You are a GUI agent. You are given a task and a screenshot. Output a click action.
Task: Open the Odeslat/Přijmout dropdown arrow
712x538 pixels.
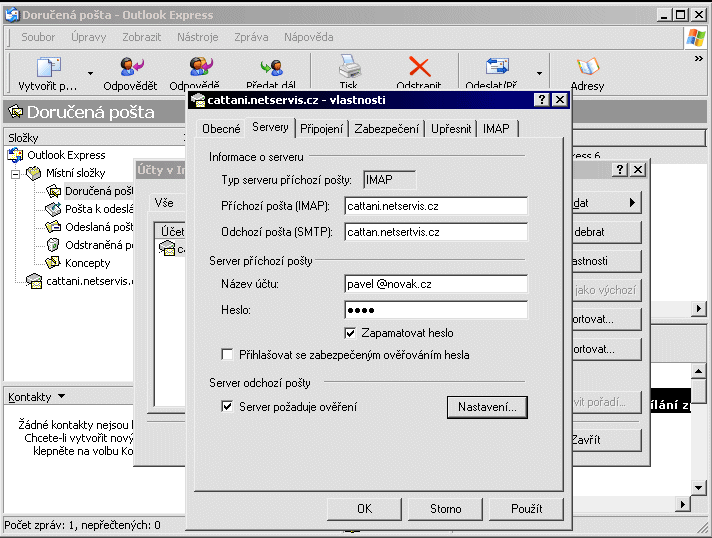539,73
